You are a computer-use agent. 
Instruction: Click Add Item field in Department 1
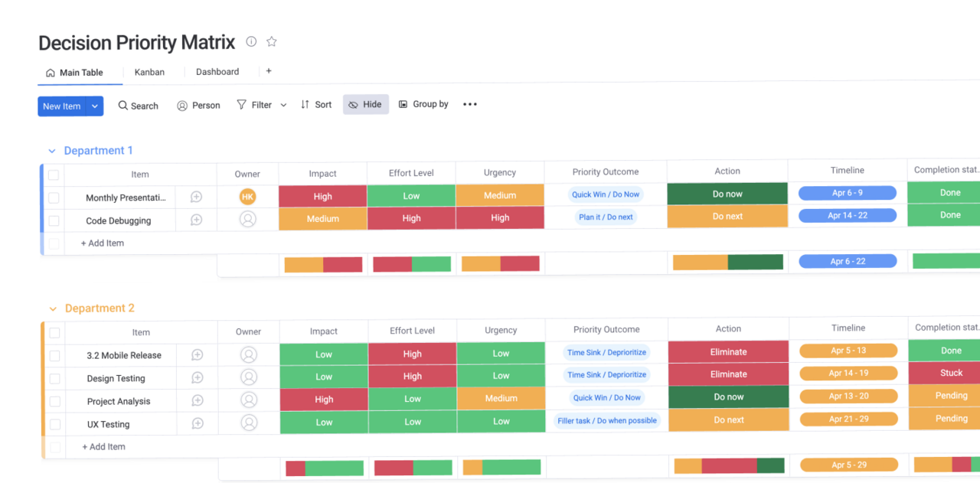tap(103, 243)
